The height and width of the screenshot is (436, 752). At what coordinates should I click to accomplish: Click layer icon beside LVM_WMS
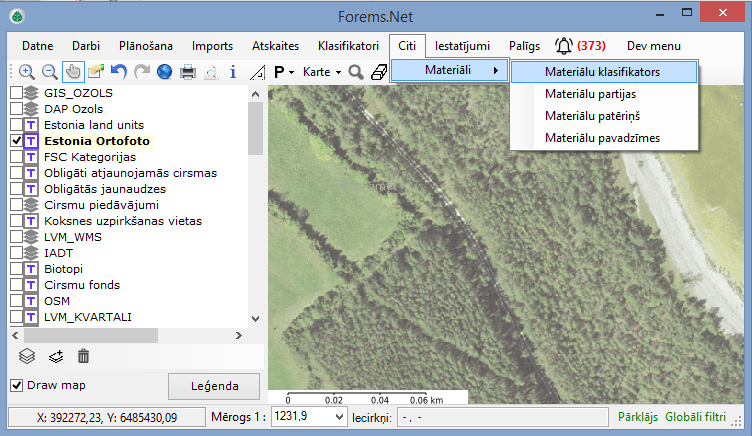(31, 237)
